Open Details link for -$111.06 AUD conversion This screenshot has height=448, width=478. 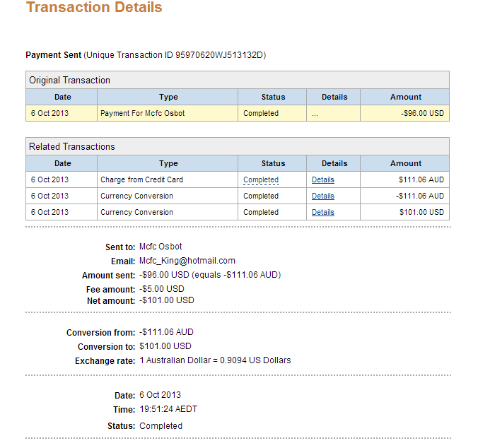(x=323, y=196)
